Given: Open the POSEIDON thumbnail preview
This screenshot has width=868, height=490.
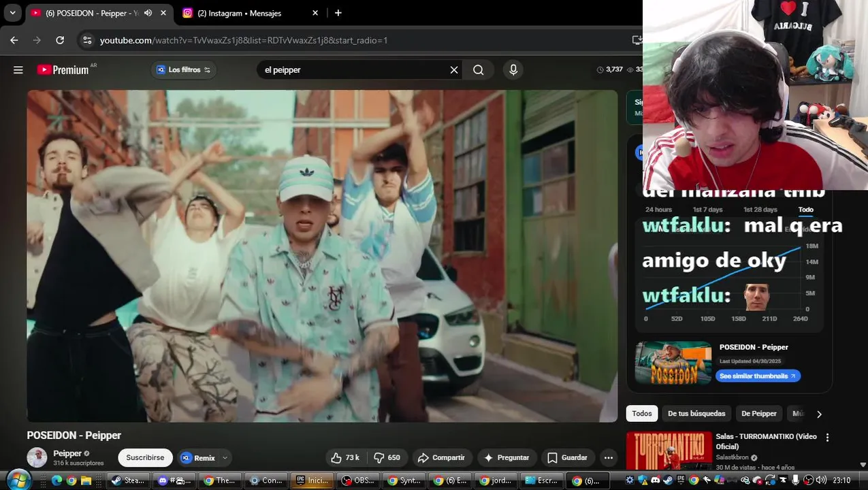Looking at the screenshot, I should pyautogui.click(x=673, y=363).
